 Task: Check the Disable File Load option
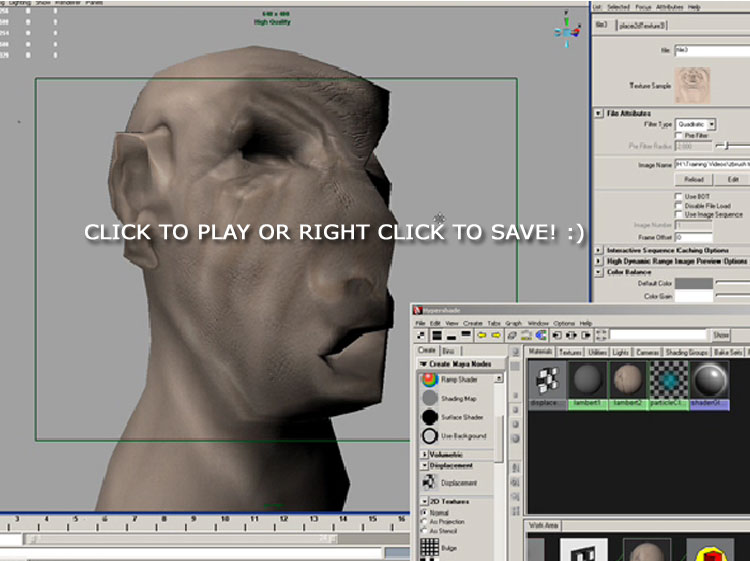[680, 205]
